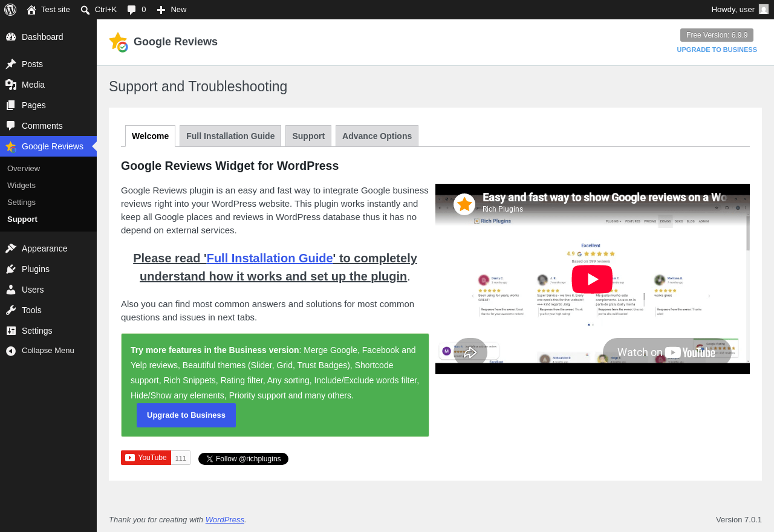Open the Plugins menu
The image size is (774, 532).
[x=48, y=269]
